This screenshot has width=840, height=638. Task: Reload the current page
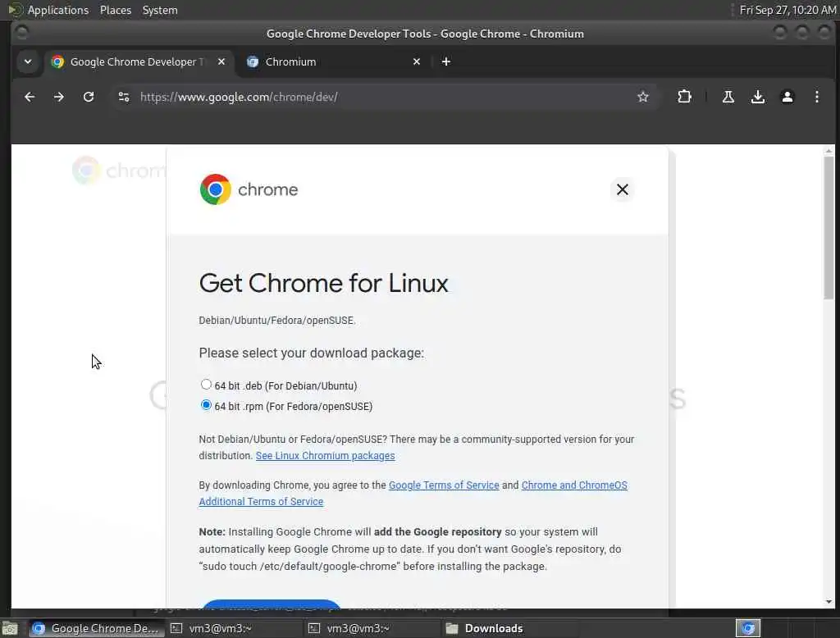pyautogui.click(x=89, y=97)
